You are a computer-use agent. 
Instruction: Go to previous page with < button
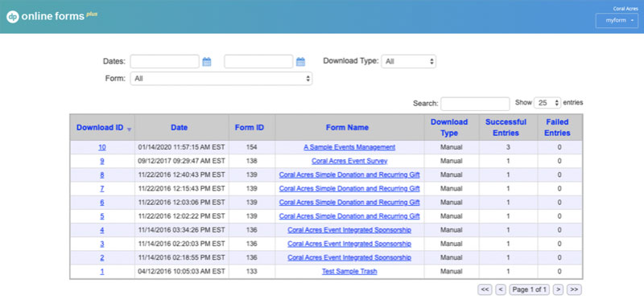coord(500,290)
